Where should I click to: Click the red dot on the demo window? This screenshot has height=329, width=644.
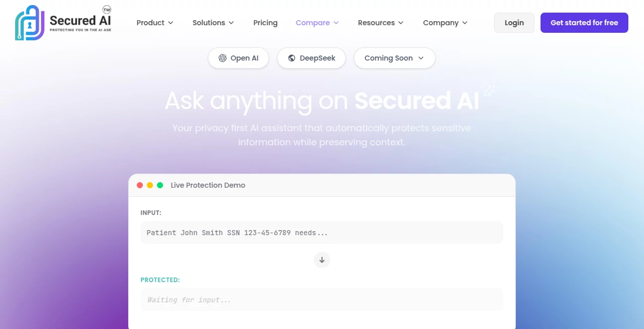coord(140,185)
